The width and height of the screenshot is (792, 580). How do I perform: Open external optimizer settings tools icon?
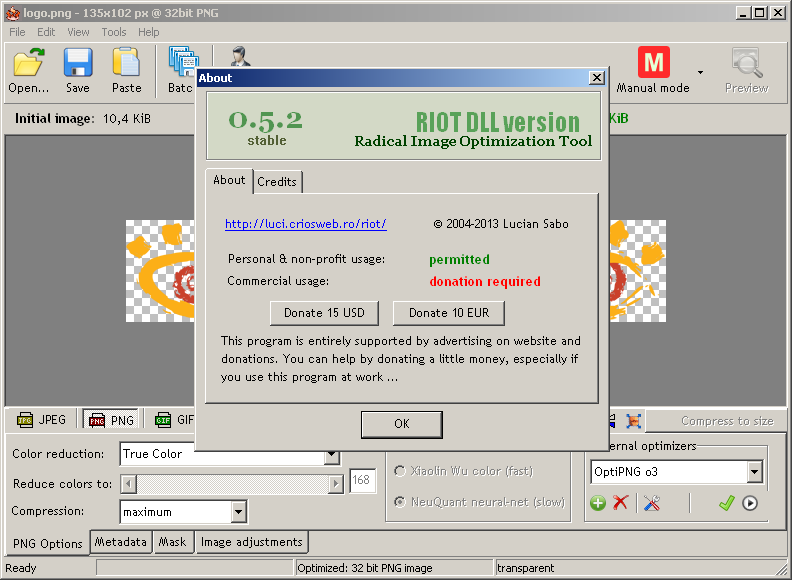point(652,503)
